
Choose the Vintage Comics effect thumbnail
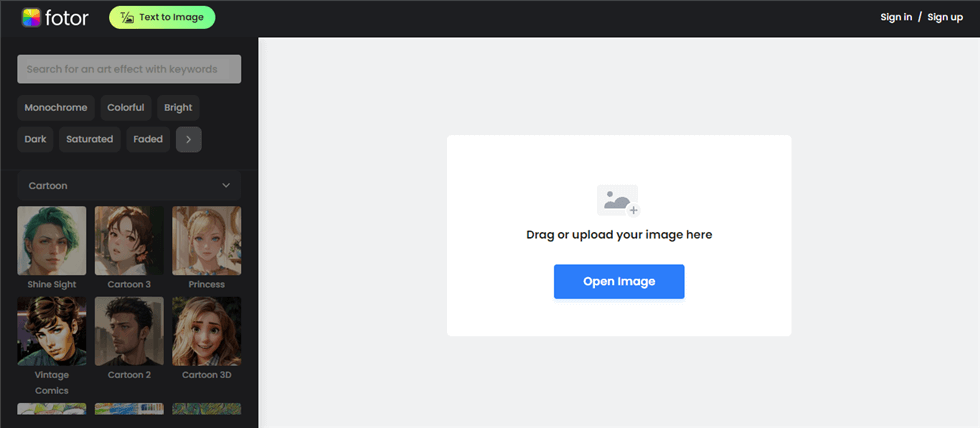click(x=52, y=331)
